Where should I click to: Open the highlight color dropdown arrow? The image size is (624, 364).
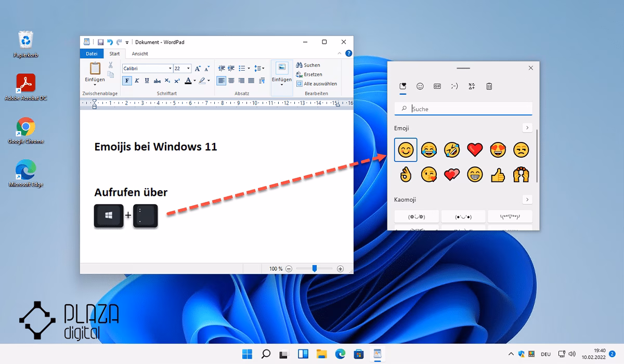tap(209, 81)
